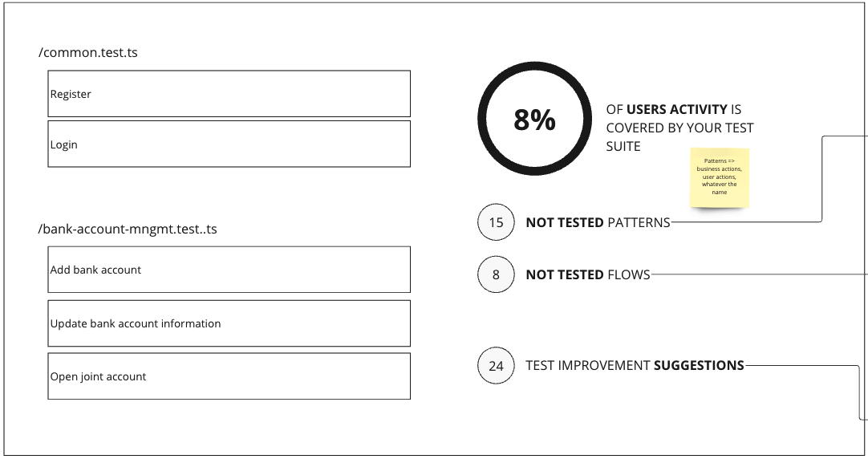
Task: Select the Register test box
Action: (x=229, y=94)
